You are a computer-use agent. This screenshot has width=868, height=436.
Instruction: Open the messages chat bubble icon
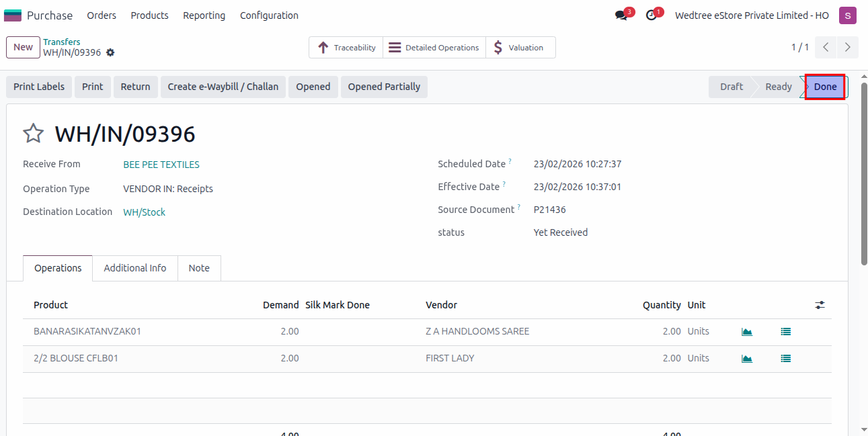click(x=621, y=15)
